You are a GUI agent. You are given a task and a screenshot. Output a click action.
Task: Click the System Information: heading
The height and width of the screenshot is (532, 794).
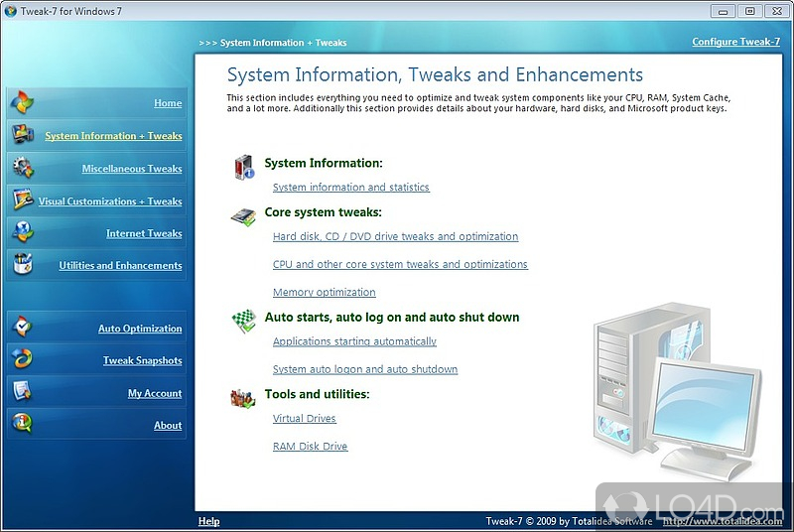click(324, 163)
